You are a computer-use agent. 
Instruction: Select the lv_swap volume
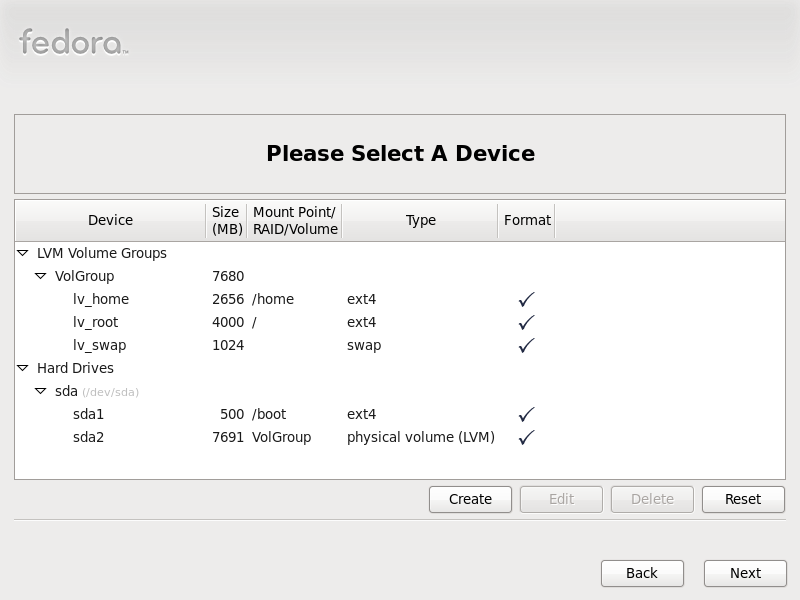(400, 345)
